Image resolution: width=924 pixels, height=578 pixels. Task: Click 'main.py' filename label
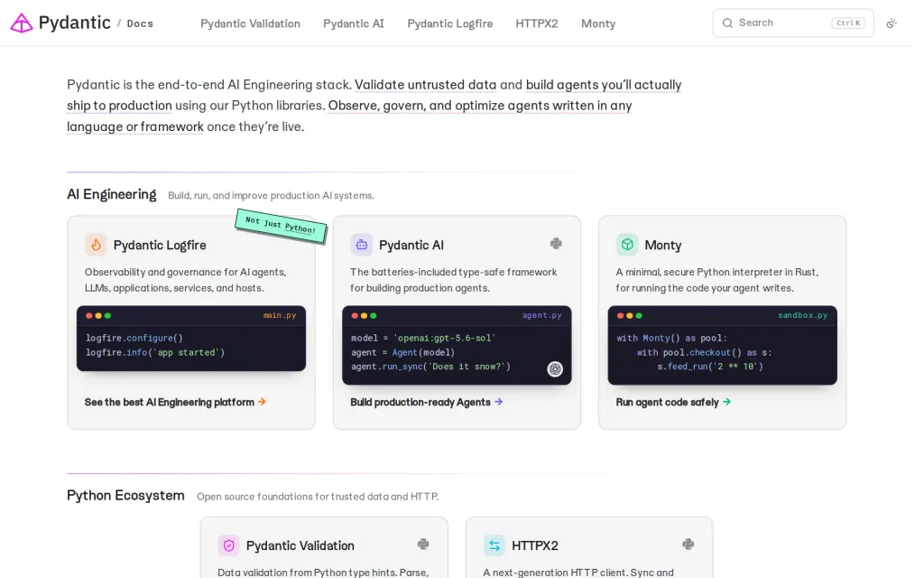click(x=280, y=315)
